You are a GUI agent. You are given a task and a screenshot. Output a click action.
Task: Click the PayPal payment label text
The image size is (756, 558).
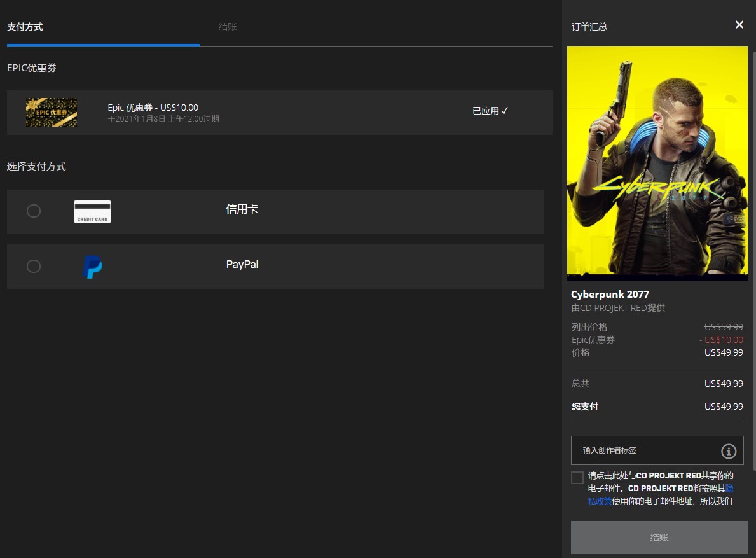242,265
